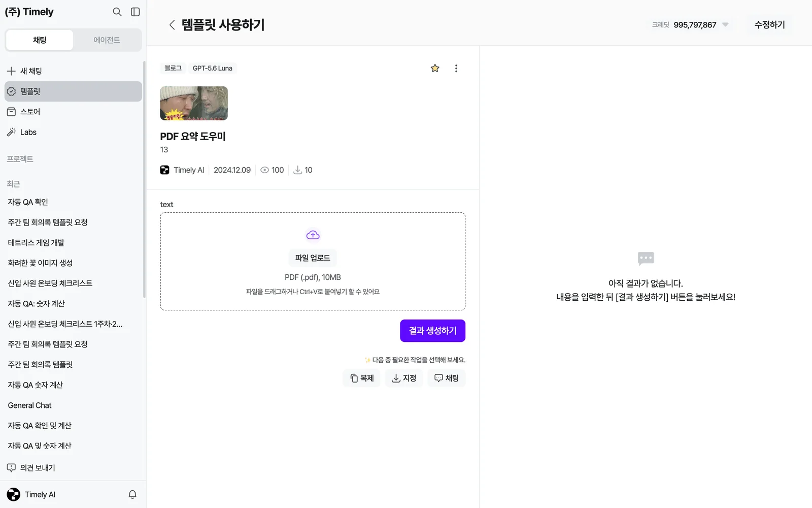
Task: Click the views eye icon next to 100
Action: click(x=264, y=170)
